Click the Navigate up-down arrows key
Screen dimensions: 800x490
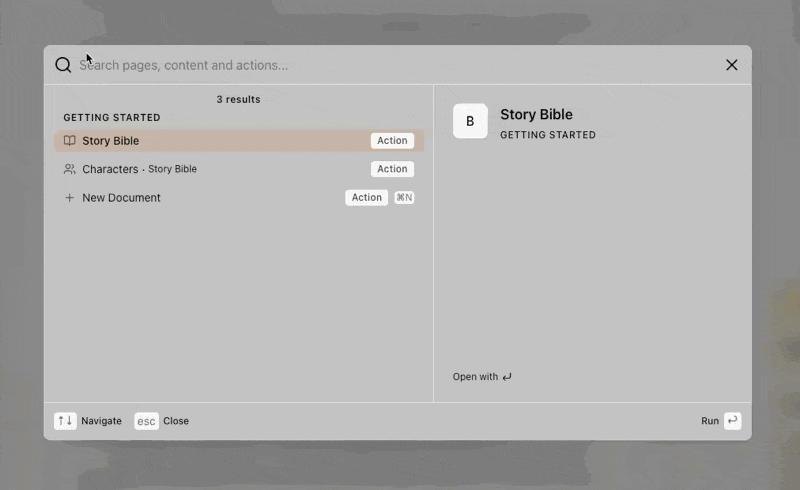pyautogui.click(x=65, y=421)
